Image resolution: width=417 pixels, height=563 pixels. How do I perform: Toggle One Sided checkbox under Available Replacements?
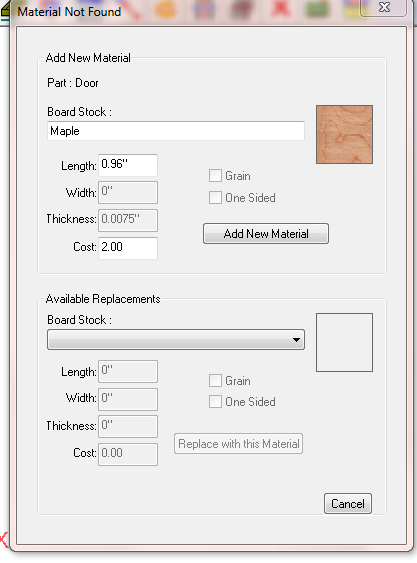pyautogui.click(x=215, y=401)
